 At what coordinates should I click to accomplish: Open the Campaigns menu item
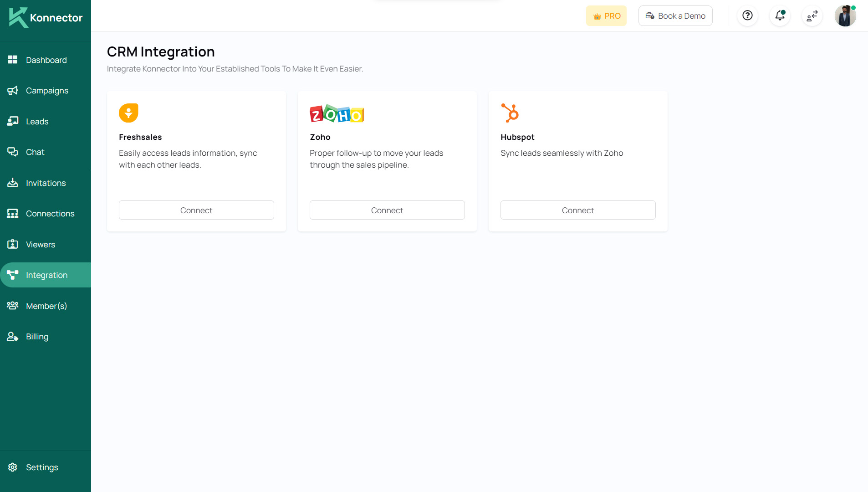[x=47, y=91]
